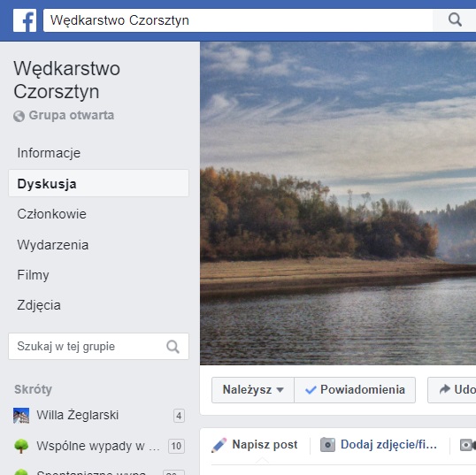
Task: Click the magnifier icon in top search bar
Action: [455, 20]
